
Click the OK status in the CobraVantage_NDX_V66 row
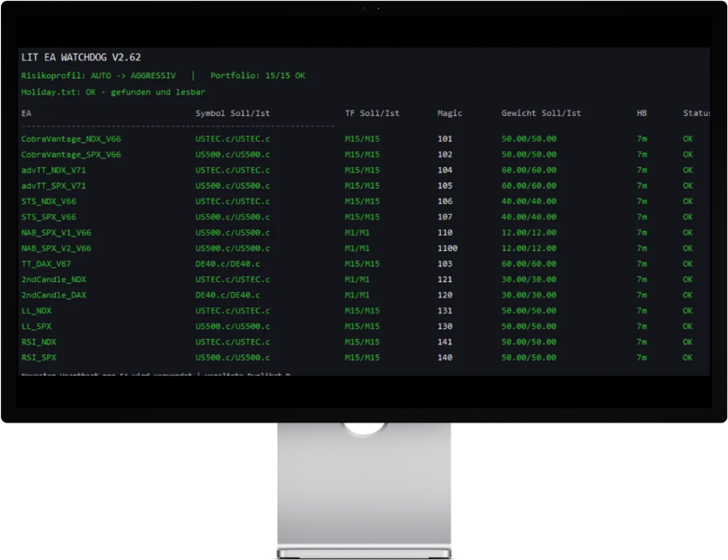pyautogui.click(x=688, y=138)
